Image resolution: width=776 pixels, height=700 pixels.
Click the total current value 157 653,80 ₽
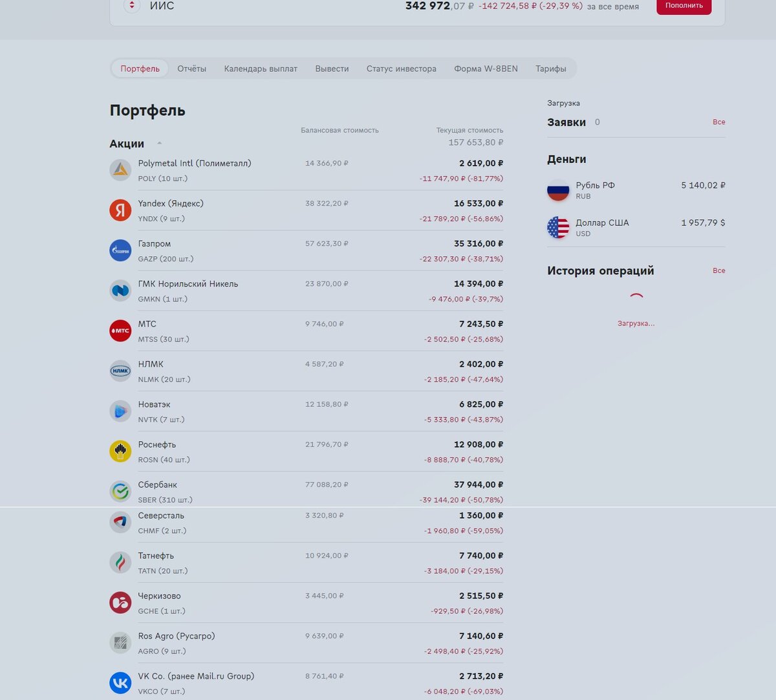pos(476,142)
